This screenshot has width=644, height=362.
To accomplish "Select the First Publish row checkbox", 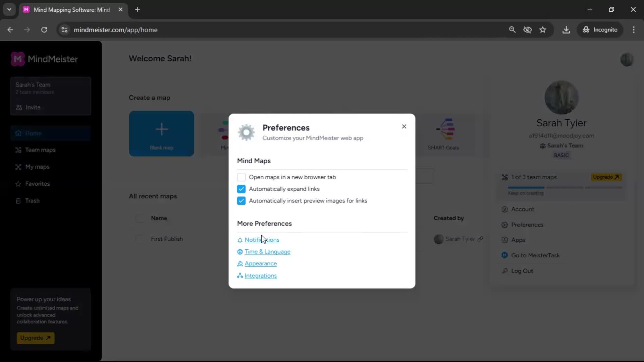I will [139, 239].
